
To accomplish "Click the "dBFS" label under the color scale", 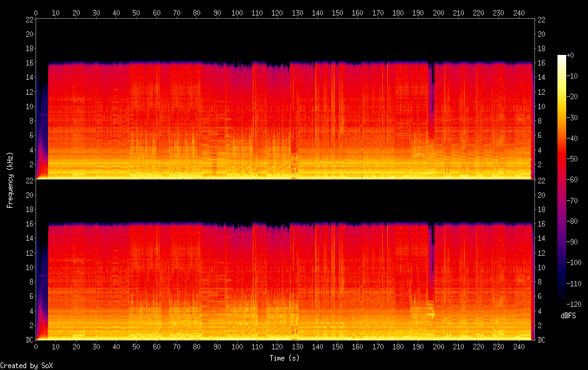I will (568, 316).
